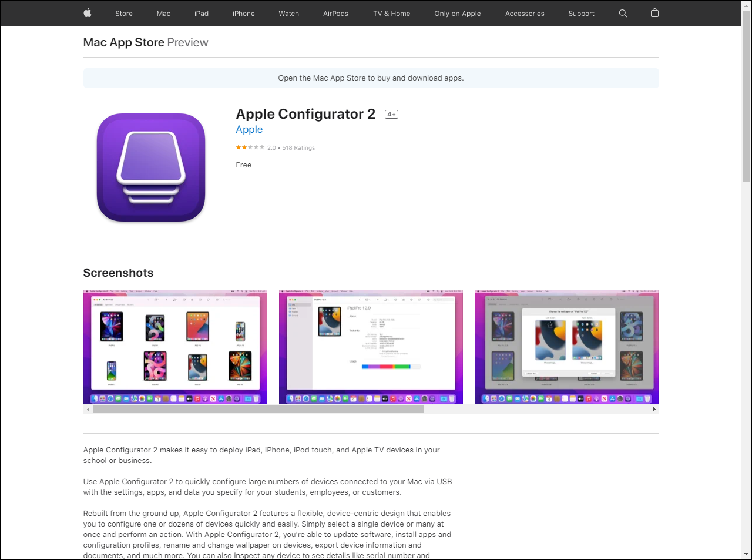This screenshot has width=752, height=560.
Task: Click the 4+ age rating badge
Action: 391,115
